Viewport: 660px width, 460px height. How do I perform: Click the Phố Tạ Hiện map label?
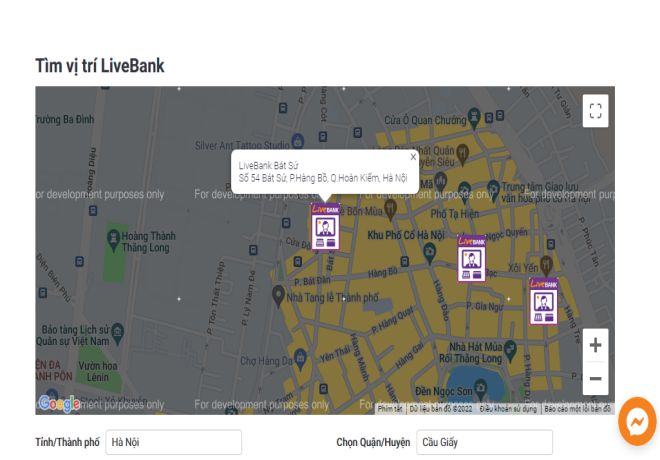(455, 214)
